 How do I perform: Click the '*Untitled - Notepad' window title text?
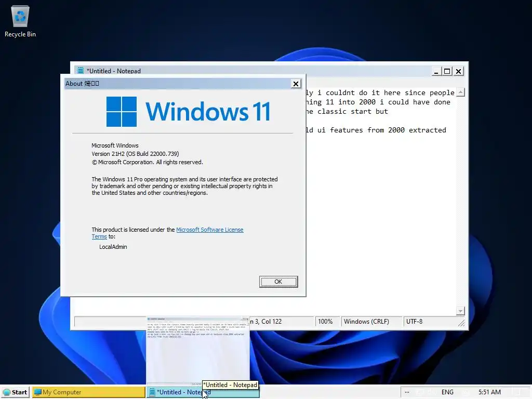click(114, 71)
